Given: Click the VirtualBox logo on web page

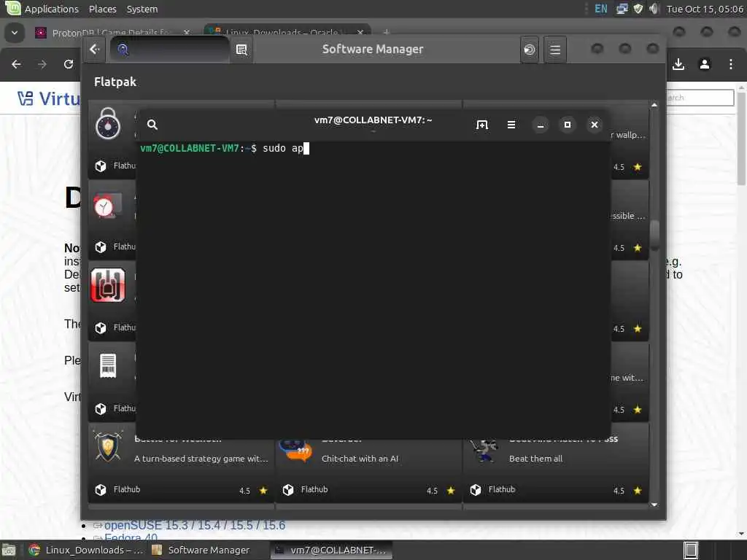Looking at the screenshot, I should coord(49,98).
